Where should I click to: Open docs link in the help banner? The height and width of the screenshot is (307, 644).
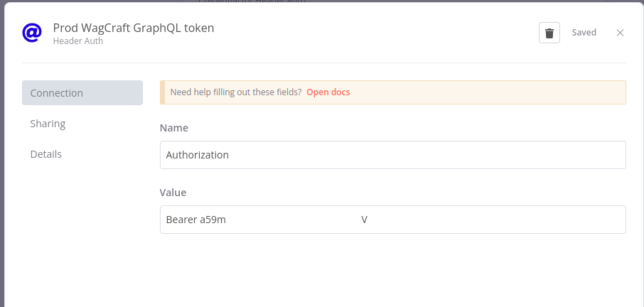[x=328, y=92]
